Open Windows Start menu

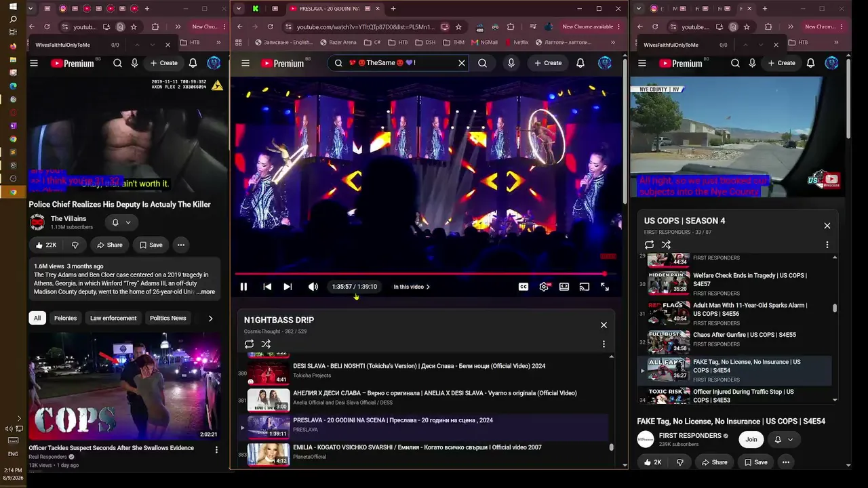13,6
